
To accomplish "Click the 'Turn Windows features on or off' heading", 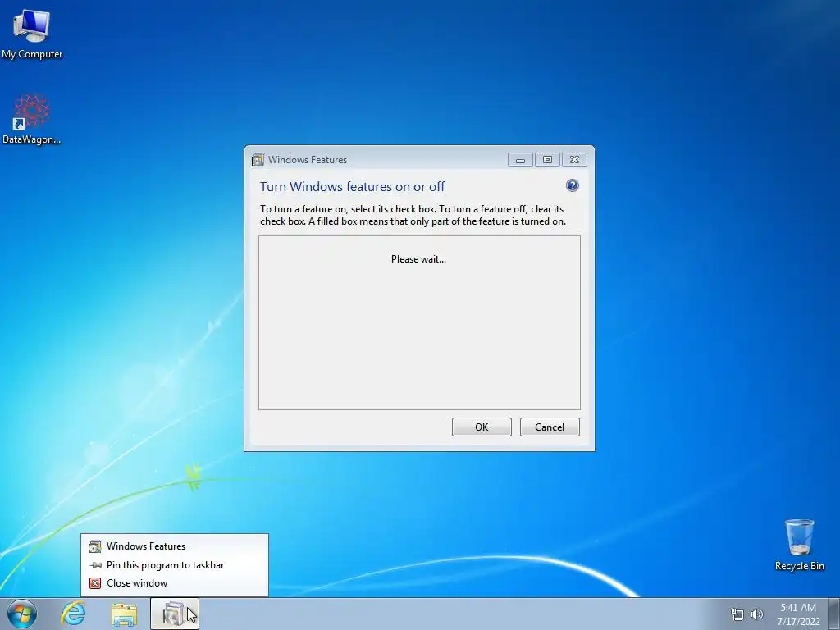I will click(x=352, y=186).
